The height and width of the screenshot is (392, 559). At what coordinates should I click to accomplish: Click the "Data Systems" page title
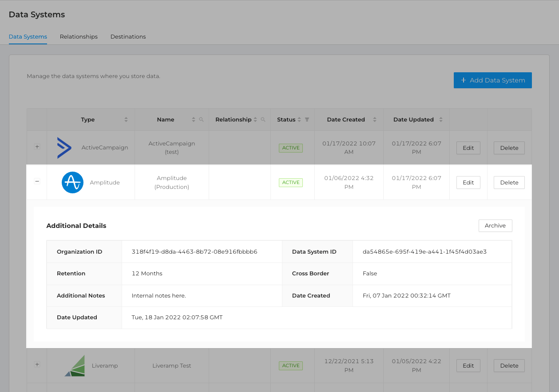[37, 15]
